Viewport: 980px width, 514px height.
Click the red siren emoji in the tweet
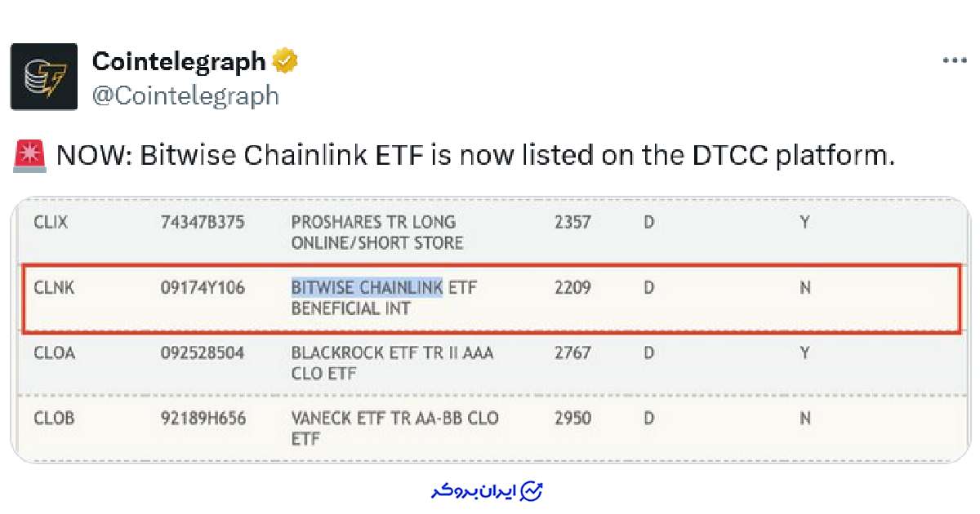(31, 154)
